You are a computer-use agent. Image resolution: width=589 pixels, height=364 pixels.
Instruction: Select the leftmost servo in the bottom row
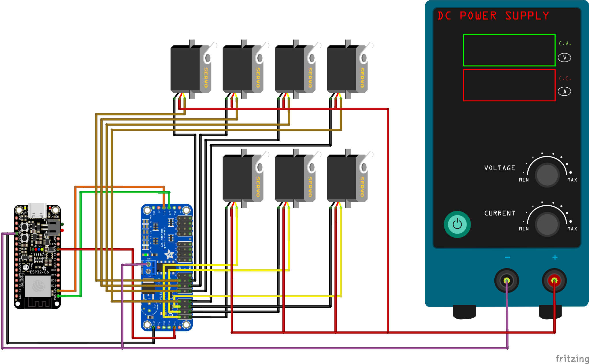(x=246, y=178)
